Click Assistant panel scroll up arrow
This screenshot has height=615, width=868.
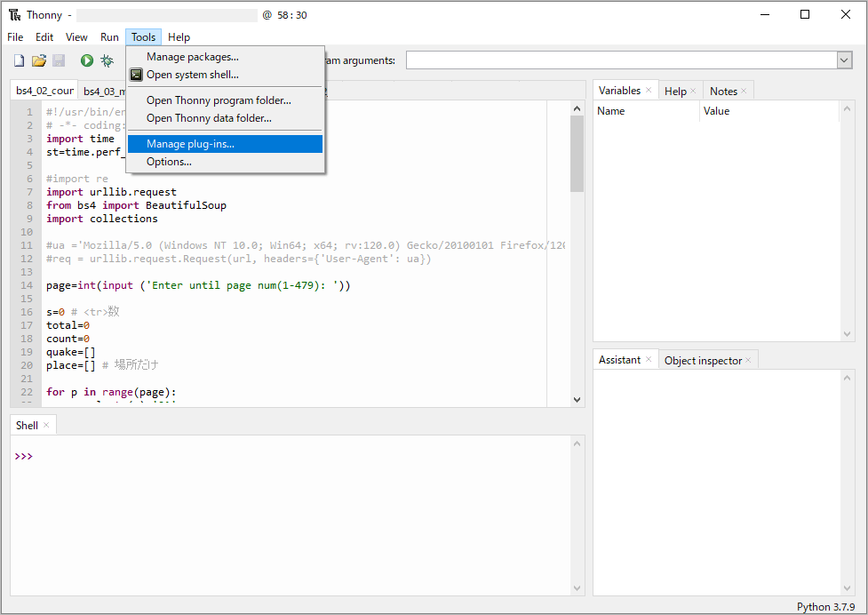pos(847,378)
